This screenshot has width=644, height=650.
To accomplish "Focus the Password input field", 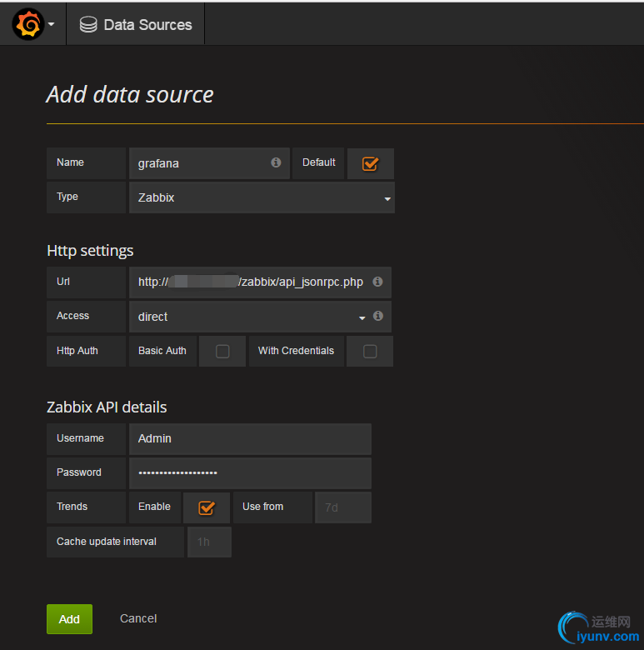I will pos(250,473).
